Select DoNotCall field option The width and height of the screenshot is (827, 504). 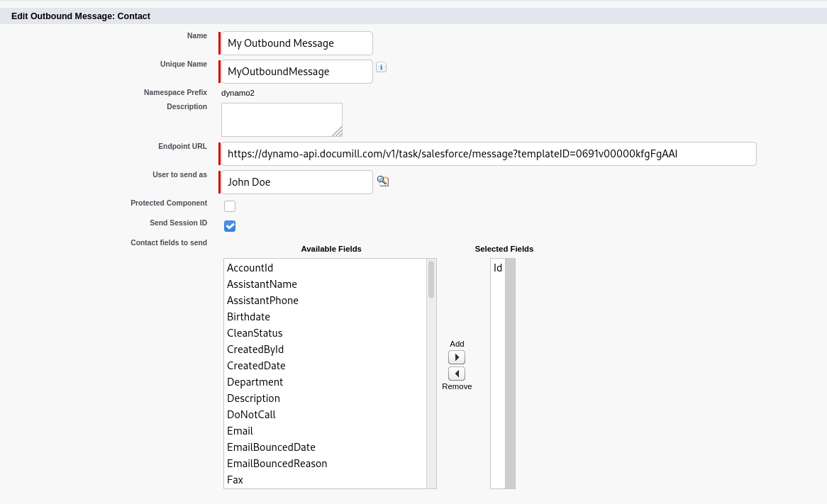pyautogui.click(x=251, y=415)
